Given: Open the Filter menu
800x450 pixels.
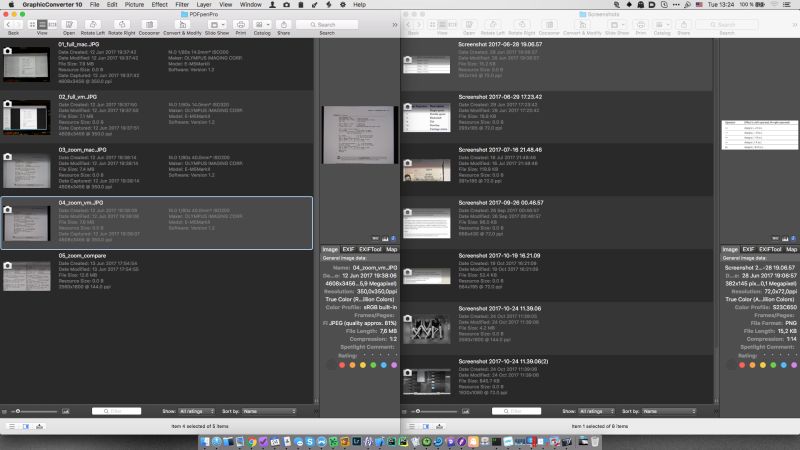Looking at the screenshot, I should click(182, 5).
